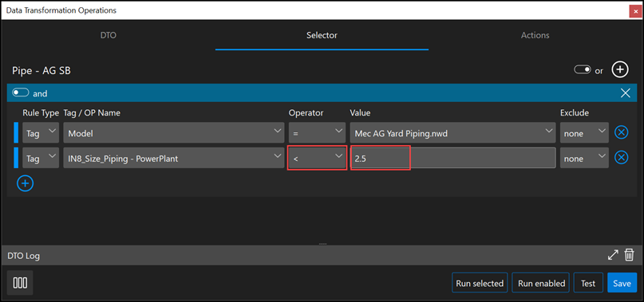The image size is (644, 302).
Task: Click the DTO Log header bar
Action: point(322,255)
